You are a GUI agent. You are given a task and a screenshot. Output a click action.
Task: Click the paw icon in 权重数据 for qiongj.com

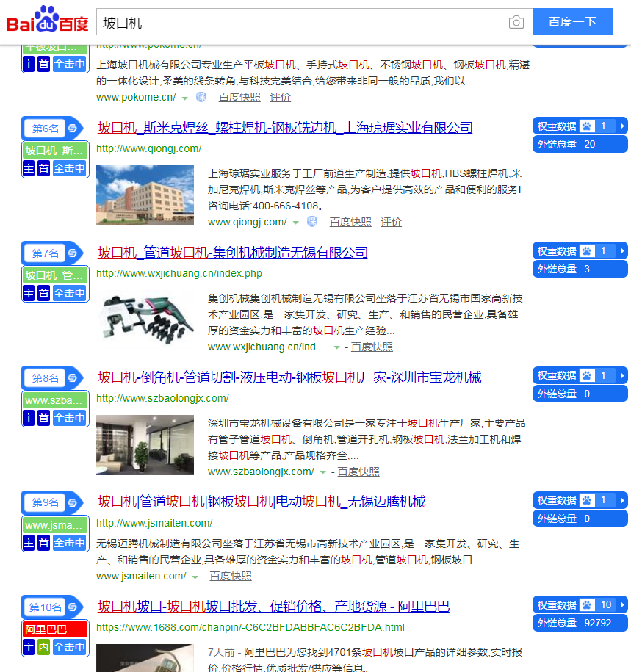click(586, 126)
